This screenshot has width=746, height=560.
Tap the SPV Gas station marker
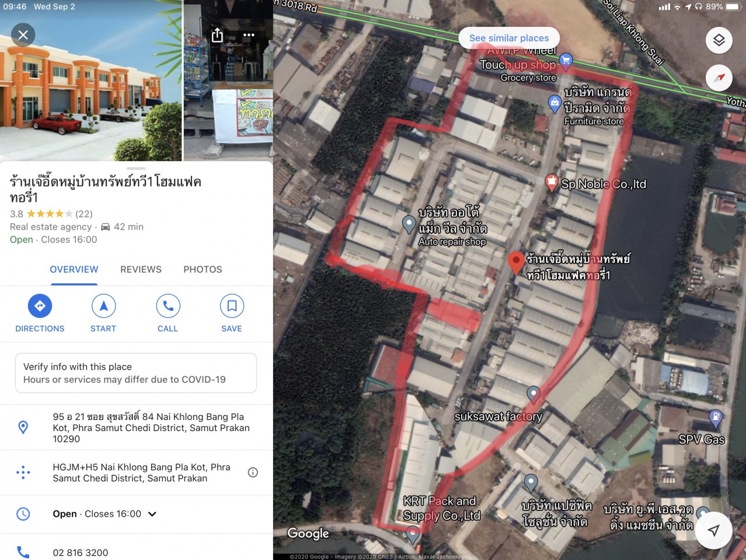[716, 418]
